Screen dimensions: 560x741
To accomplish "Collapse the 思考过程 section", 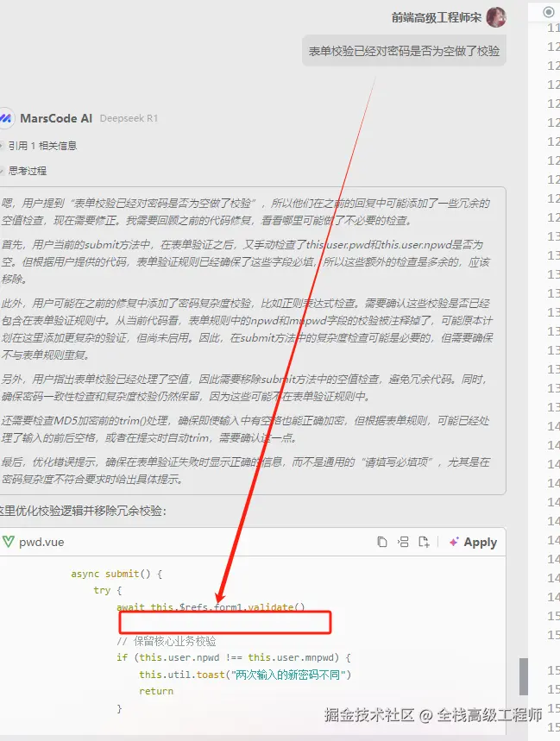I will pyautogui.click(x=24, y=171).
